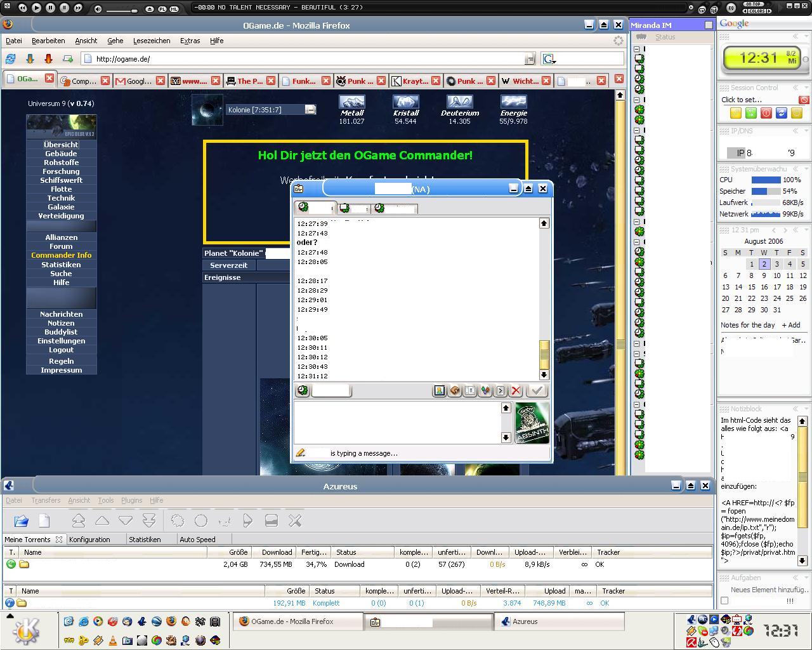Click the chat message input box

pos(398,422)
